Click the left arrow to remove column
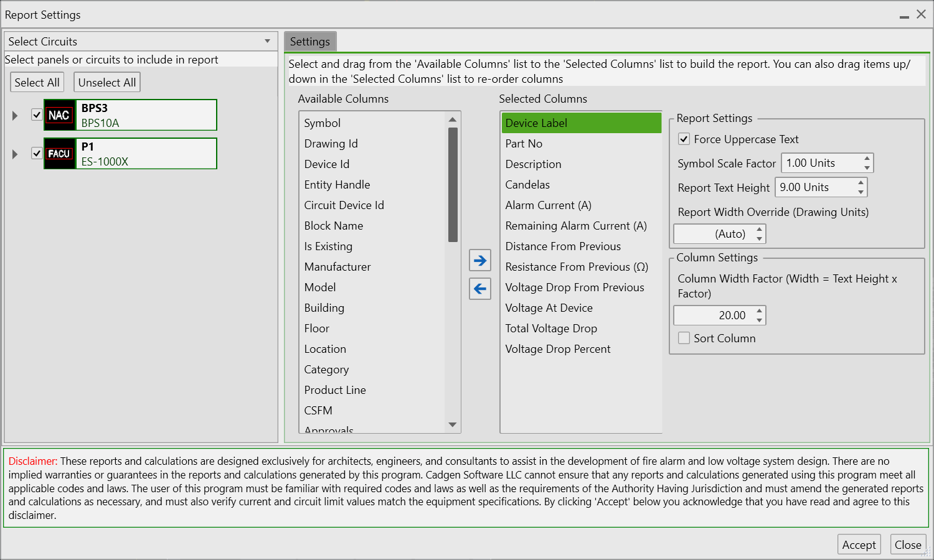This screenshot has height=560, width=934. coord(480,289)
